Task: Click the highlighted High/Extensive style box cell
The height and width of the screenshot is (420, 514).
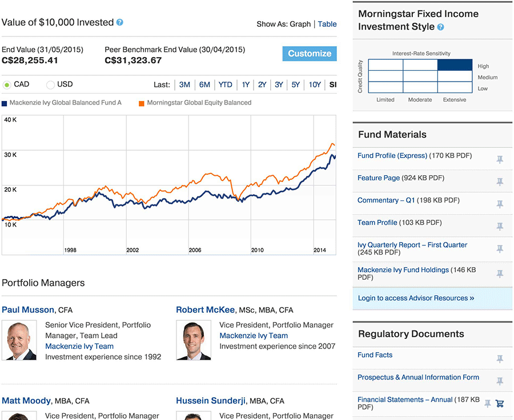Action: point(455,65)
